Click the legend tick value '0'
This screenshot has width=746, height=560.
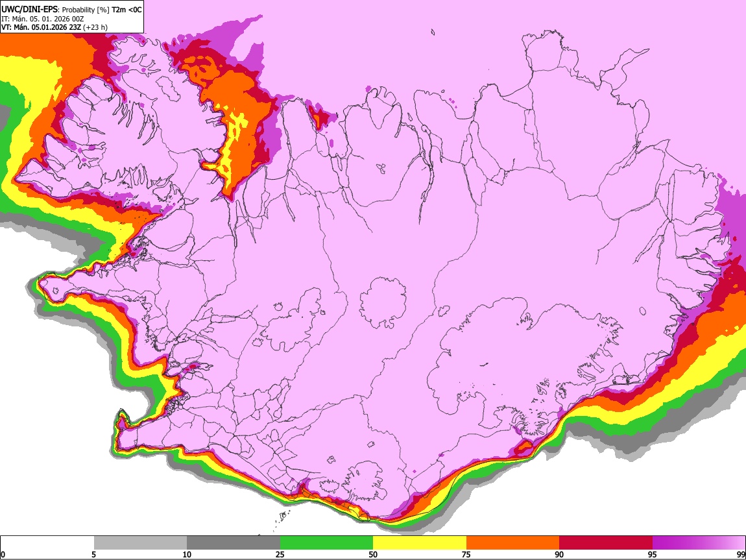click(3, 555)
